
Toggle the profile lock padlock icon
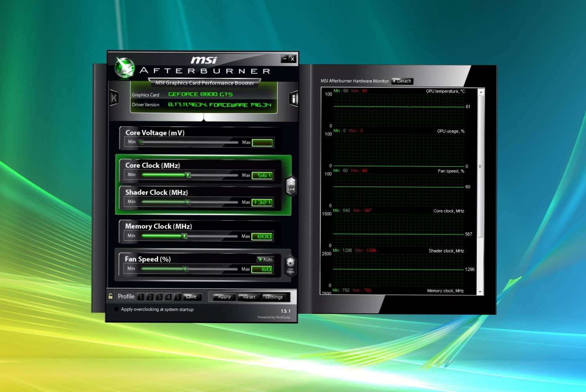click(111, 296)
